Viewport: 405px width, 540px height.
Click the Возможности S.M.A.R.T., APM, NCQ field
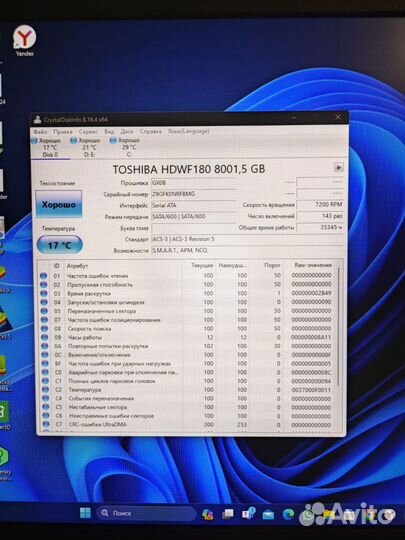248,250
